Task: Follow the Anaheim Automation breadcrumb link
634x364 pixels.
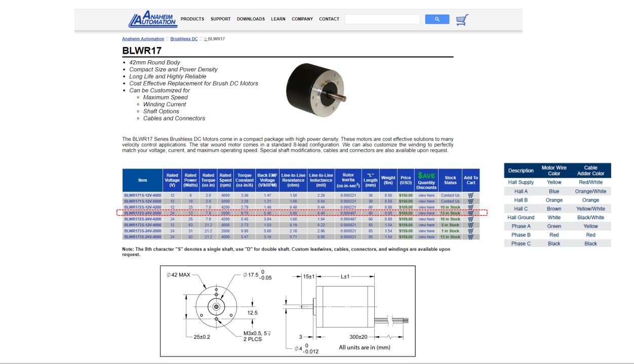Action: [x=143, y=39]
